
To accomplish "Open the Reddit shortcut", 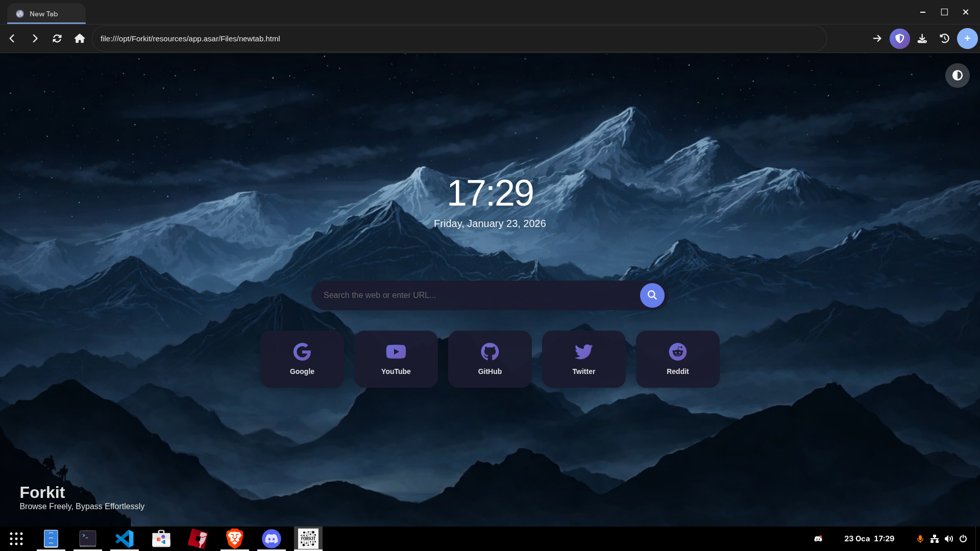I will pos(677,359).
